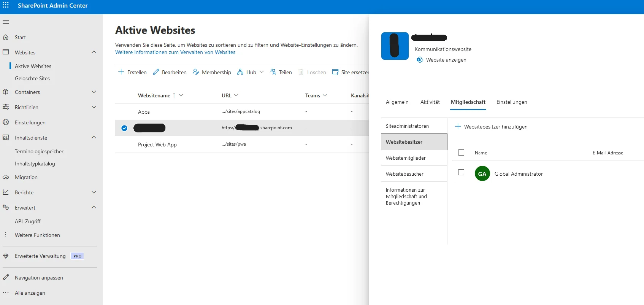Click the .../sites/pwa URL cell
The width and height of the screenshot is (644, 305).
click(234, 144)
